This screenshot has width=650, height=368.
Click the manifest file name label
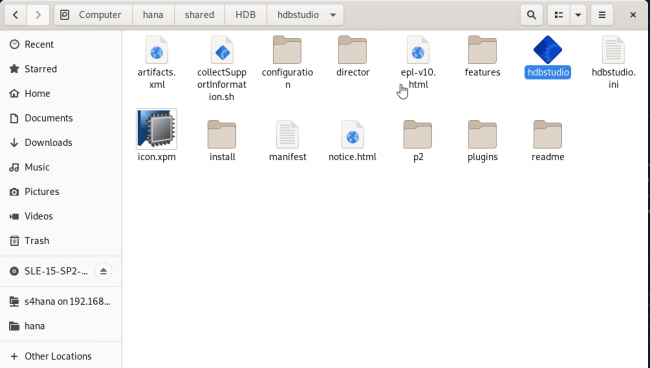(287, 157)
